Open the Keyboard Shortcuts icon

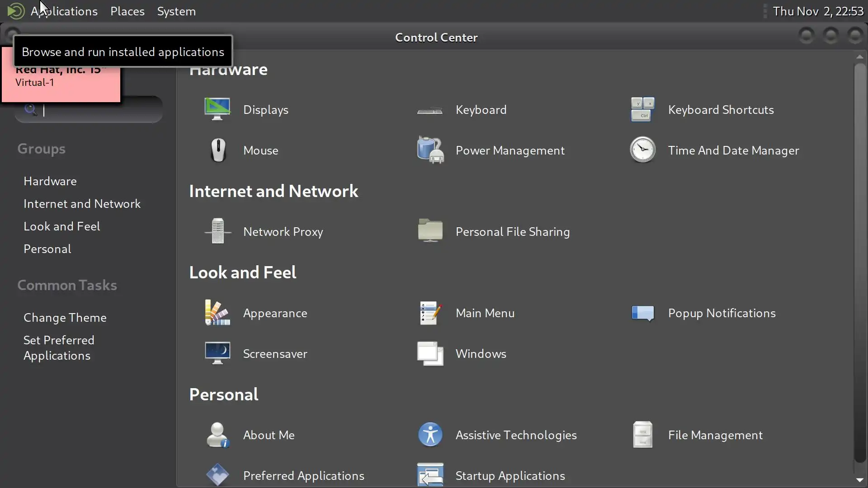pos(642,109)
